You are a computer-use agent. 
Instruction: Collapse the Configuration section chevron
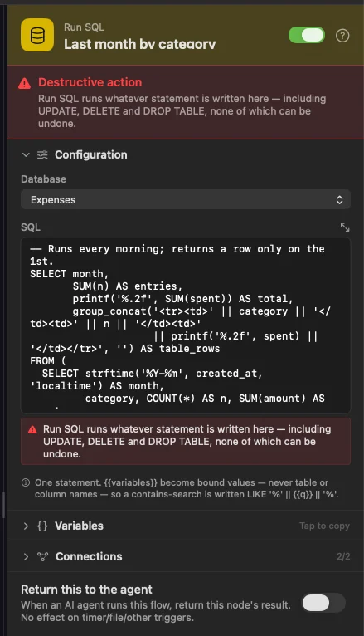point(26,154)
